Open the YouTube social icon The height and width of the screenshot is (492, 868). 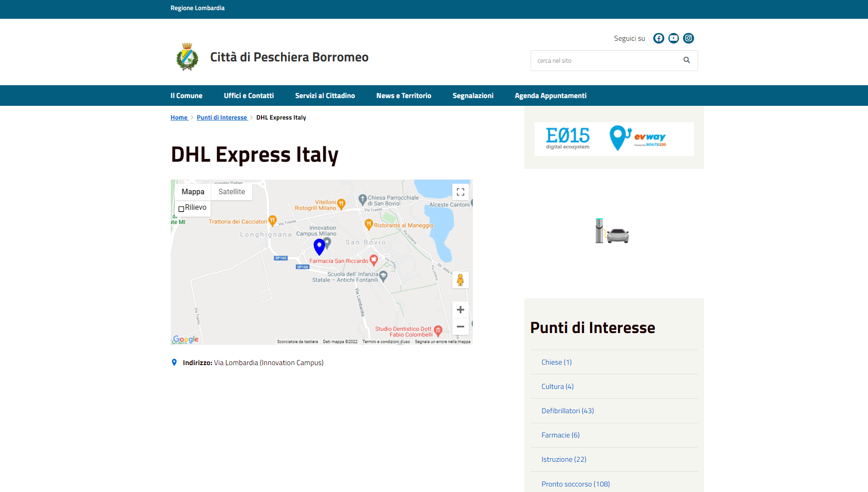click(673, 38)
